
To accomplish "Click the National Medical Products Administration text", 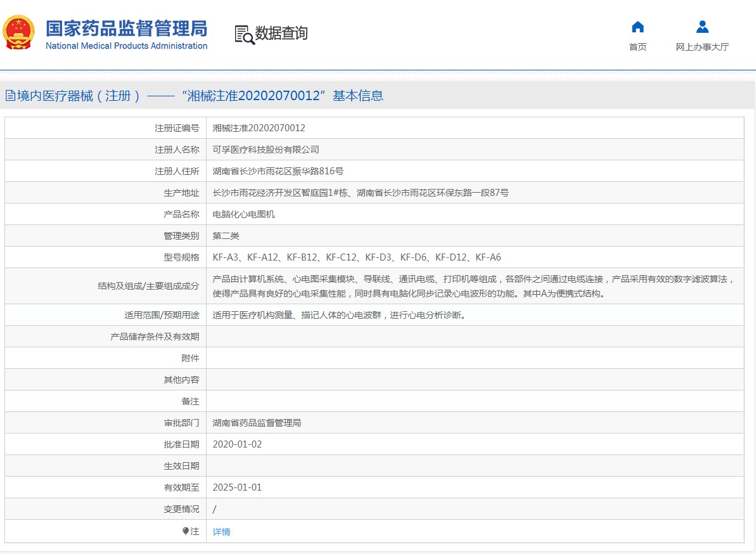I will [126, 46].
